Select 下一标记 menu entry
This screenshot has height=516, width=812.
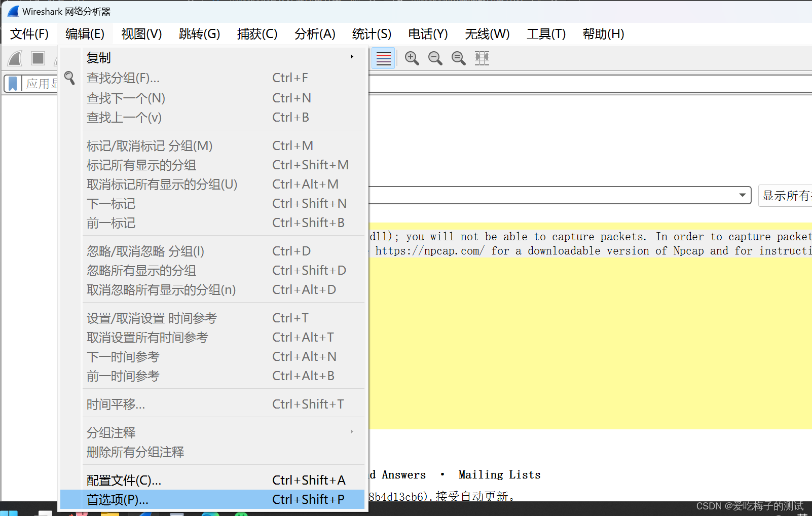pos(212,203)
